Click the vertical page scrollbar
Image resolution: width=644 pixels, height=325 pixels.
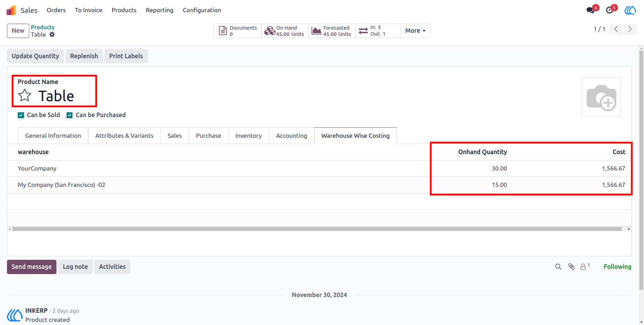click(x=641, y=170)
